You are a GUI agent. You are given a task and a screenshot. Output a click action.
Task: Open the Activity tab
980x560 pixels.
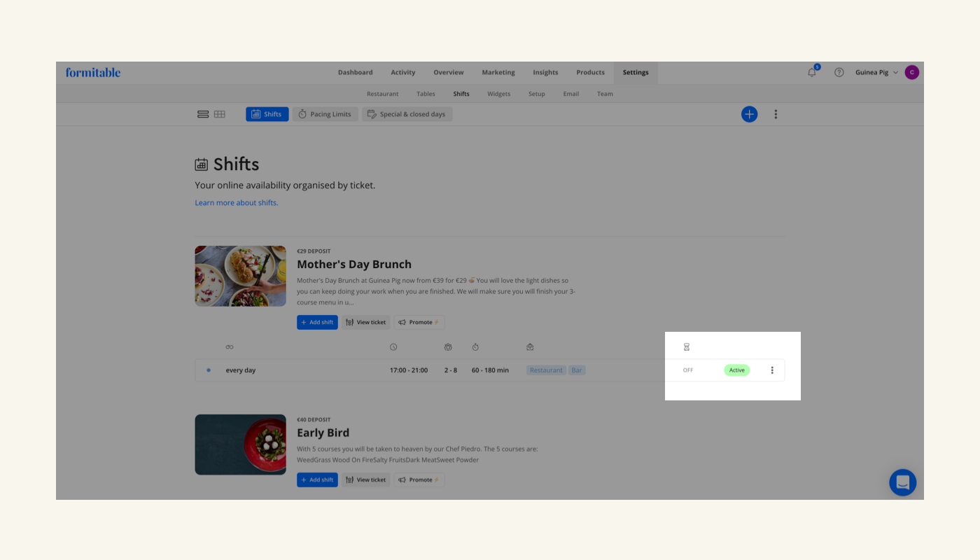click(x=403, y=72)
